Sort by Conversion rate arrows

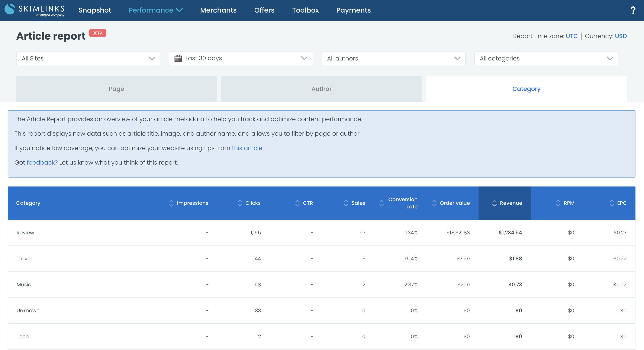[381, 203]
